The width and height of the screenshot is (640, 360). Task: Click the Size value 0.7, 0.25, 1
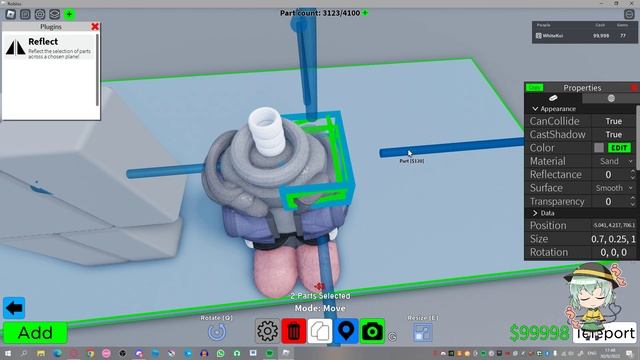613,239
